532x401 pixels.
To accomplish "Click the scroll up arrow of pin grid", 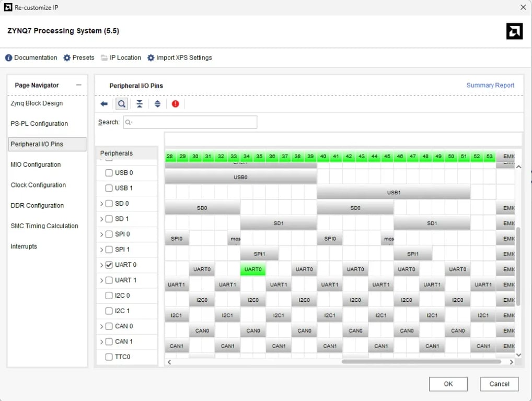I will pyautogui.click(x=518, y=167).
